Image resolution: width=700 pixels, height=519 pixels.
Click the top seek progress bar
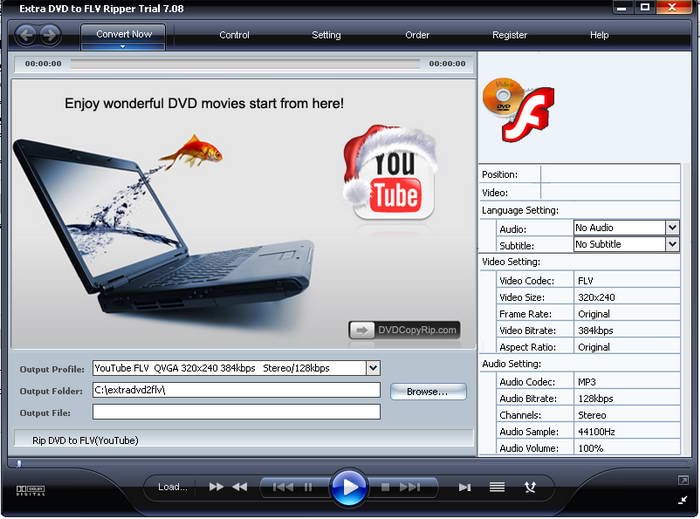[245, 63]
